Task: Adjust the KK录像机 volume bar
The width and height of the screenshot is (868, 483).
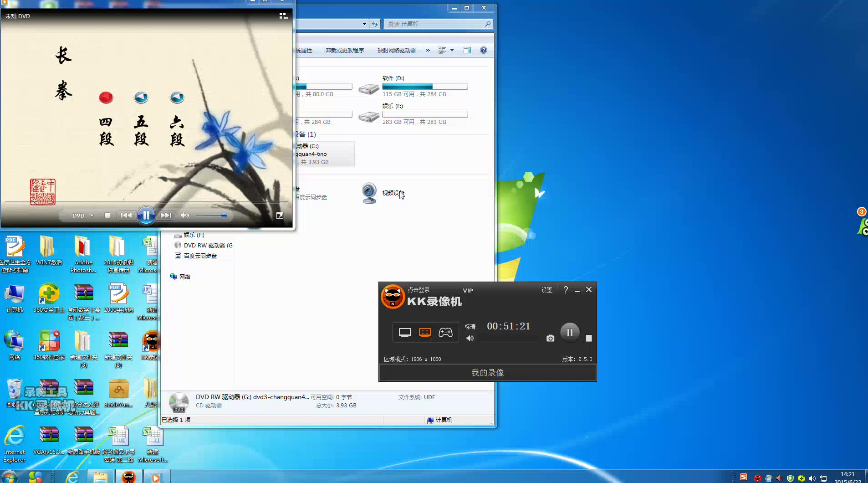Action: tap(510, 339)
